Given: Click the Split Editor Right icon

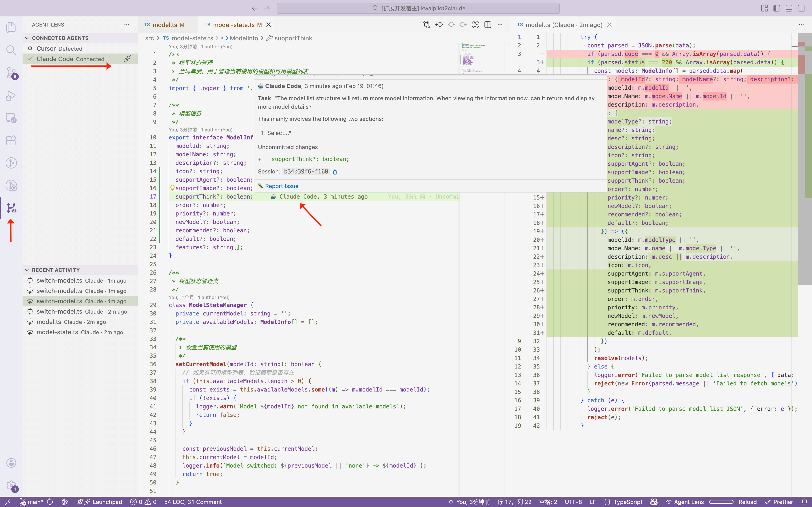Looking at the screenshot, I should pyautogui.click(x=488, y=25).
